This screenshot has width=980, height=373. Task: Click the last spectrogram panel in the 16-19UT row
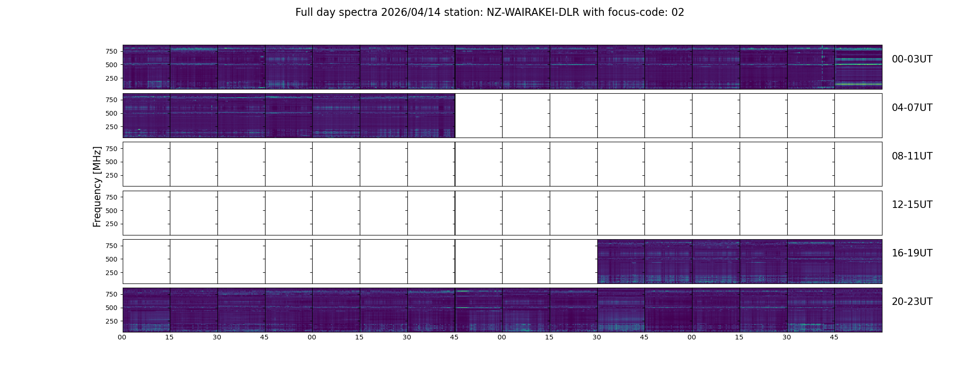click(x=858, y=261)
